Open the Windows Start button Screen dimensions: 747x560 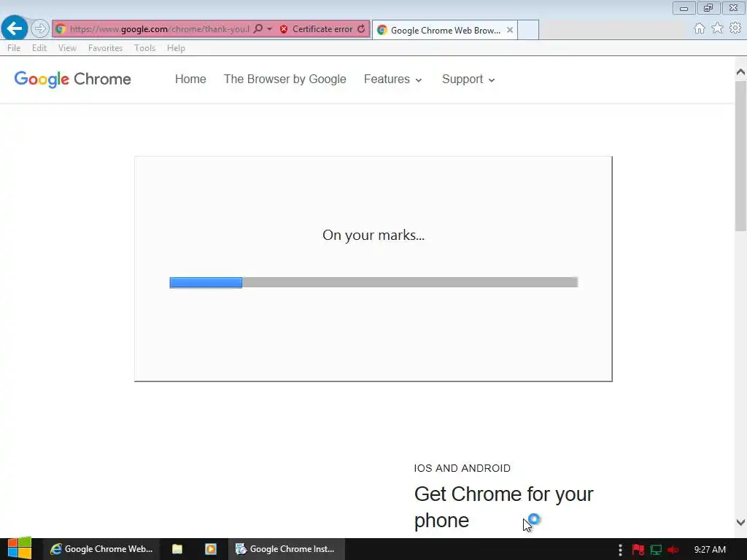(20, 548)
